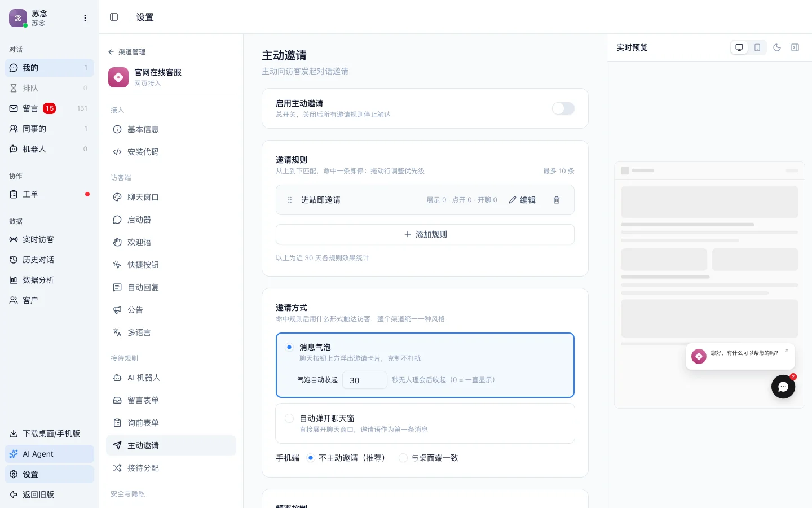Open AI Agent in sidebar
The image size is (812, 508).
pos(49,454)
